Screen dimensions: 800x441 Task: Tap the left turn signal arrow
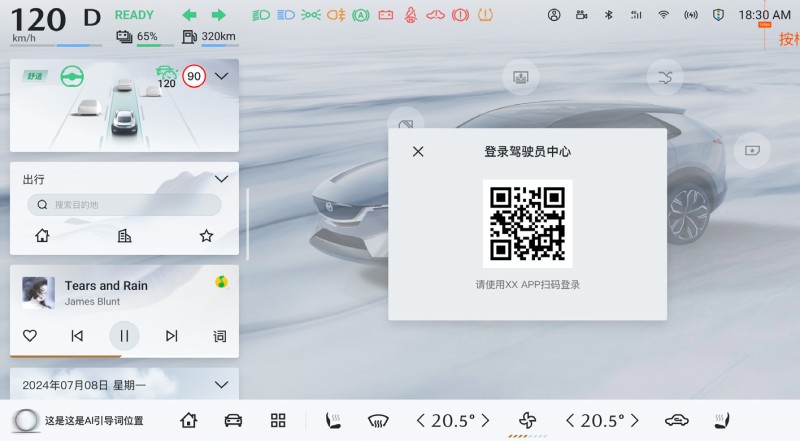coord(189,15)
